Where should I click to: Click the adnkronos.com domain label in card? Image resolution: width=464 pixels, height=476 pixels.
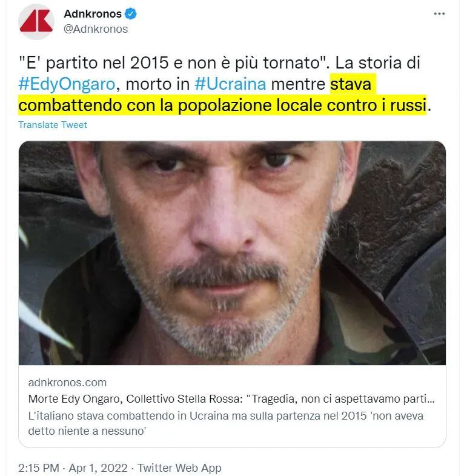point(67,383)
